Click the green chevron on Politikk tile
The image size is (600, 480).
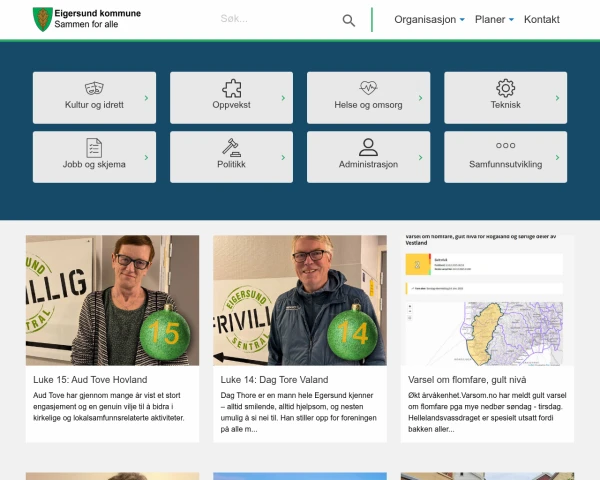[x=283, y=157]
